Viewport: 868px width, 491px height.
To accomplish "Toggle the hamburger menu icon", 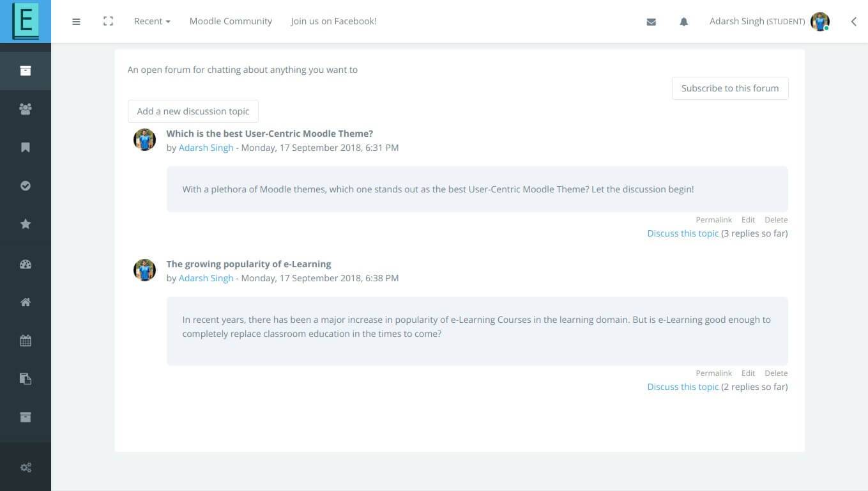I will coord(76,21).
